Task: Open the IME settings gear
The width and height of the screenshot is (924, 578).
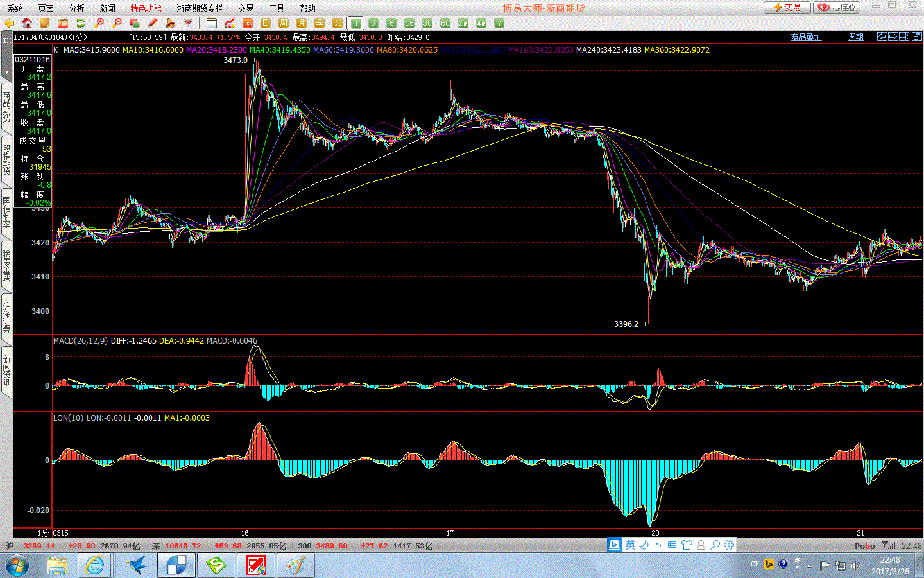Action: click(729, 545)
